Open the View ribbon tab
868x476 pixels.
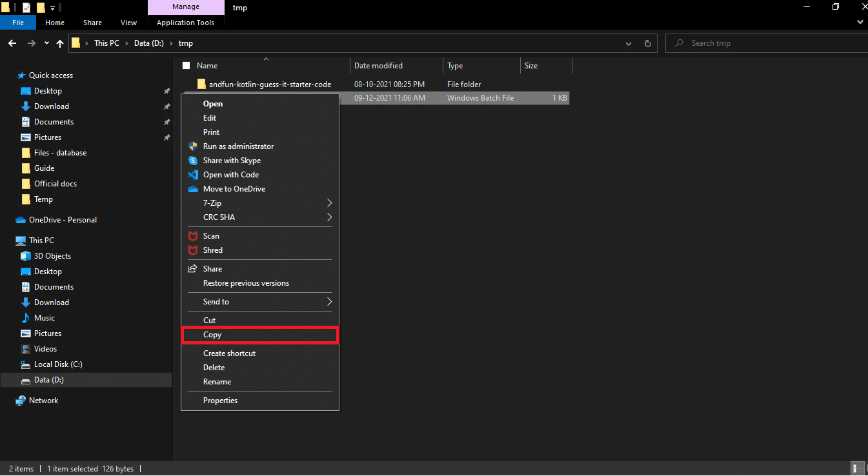point(129,23)
